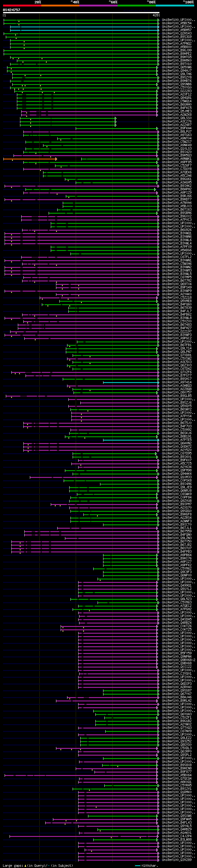Select hit label UniRef100_A3AGH5
197x868 pixels.
coord(177,182)
